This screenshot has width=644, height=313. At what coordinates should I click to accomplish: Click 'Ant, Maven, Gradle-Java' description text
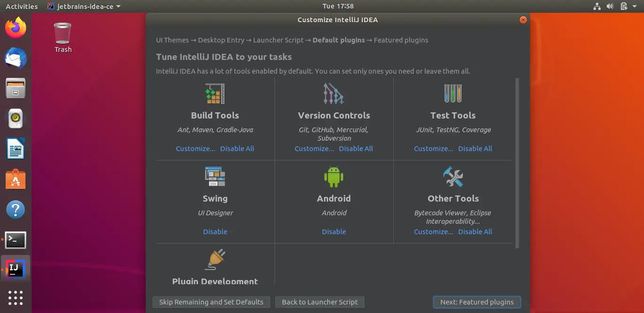tap(215, 130)
